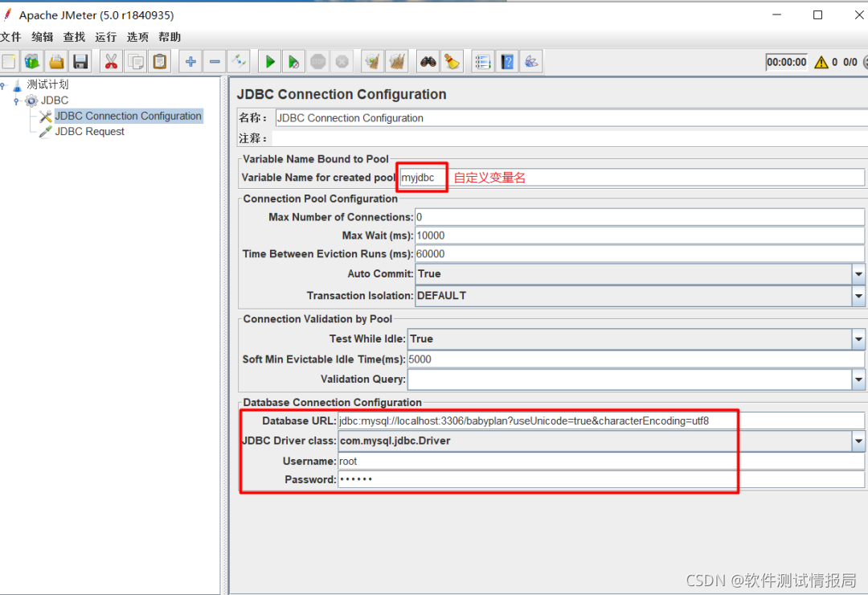Viewport: 868px width, 595px height.
Task: Search with the binoculars icon
Action: pos(428,61)
